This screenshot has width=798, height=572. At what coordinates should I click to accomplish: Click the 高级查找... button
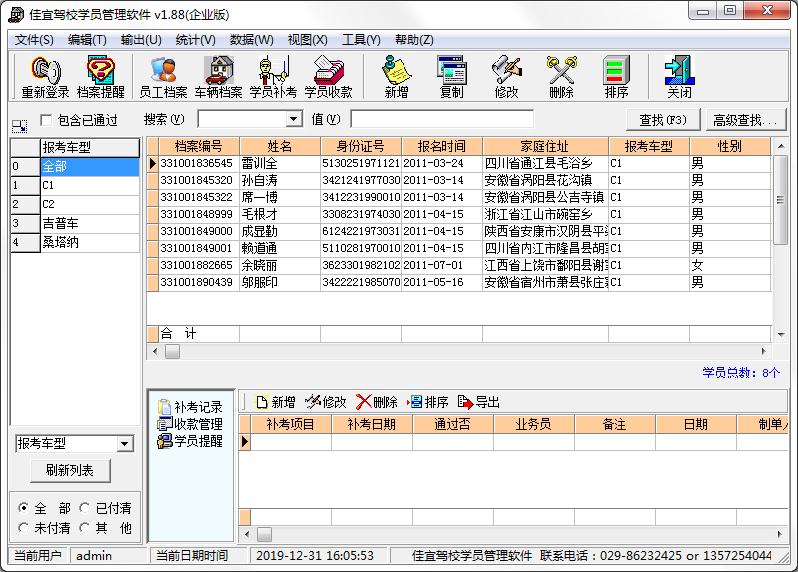pyautogui.click(x=745, y=120)
